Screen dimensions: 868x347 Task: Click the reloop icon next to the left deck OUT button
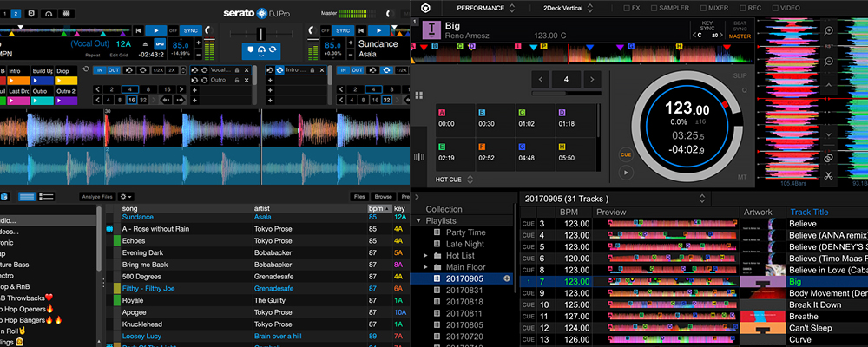click(x=128, y=70)
